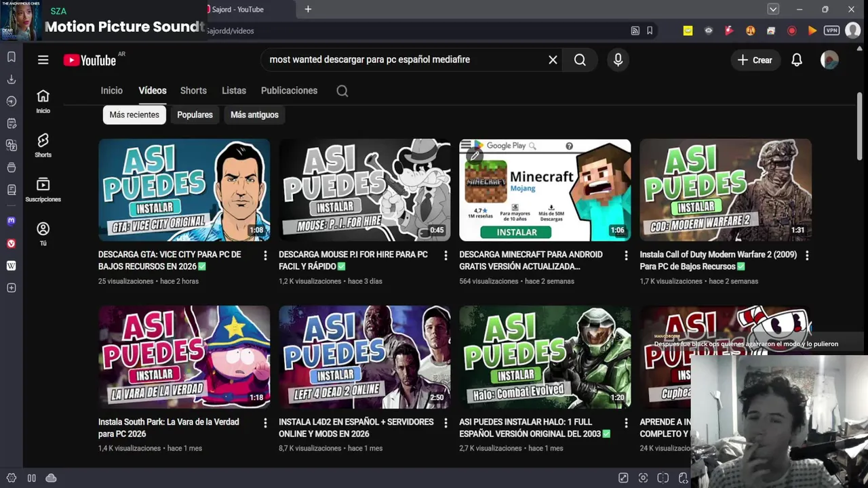
Task: Open the YouTube hamburger guide menu
Action: coord(43,60)
